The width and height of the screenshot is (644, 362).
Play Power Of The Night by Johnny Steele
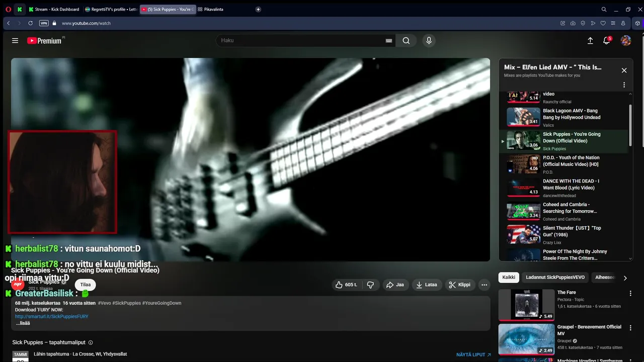click(x=563, y=254)
